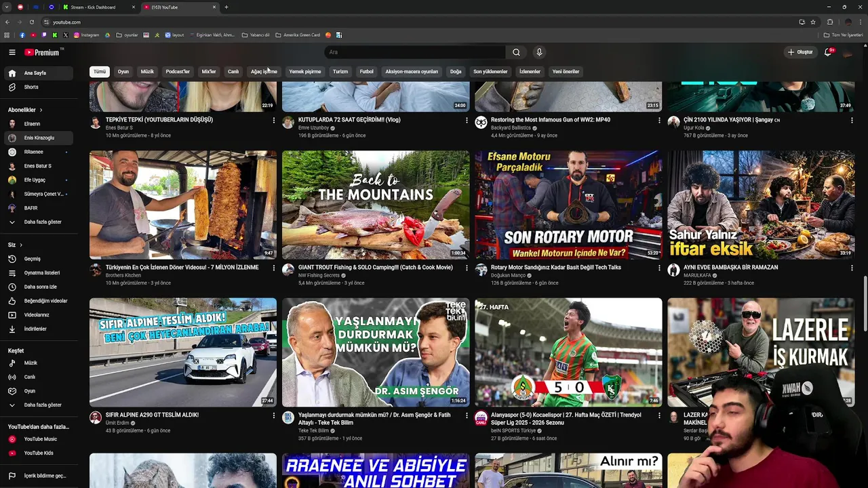Open YouTube Music link in sidebar
This screenshot has width=868, height=488.
[39, 439]
